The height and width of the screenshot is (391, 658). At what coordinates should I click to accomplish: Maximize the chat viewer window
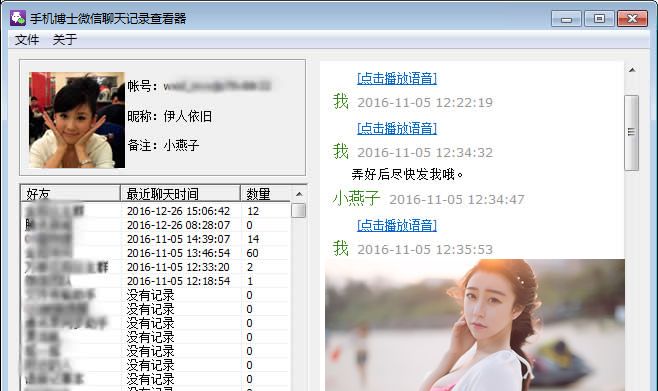click(x=599, y=19)
